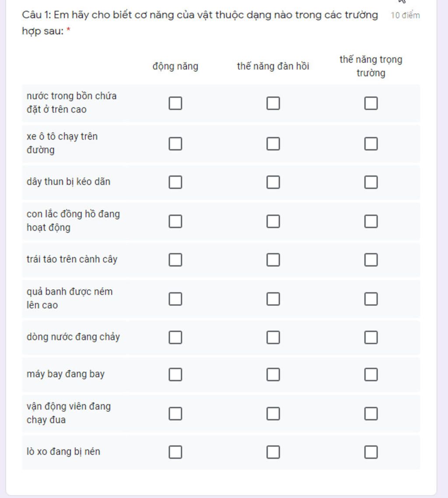This screenshot has width=448, height=498.
Task: Select động năng for dòng nước đang chảy
Action: pyautogui.click(x=175, y=337)
